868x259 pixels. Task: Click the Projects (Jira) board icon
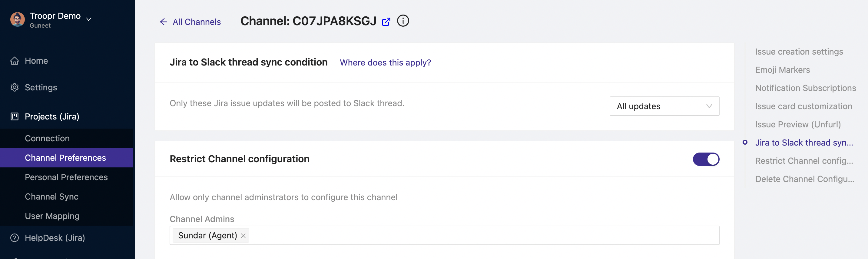point(15,116)
